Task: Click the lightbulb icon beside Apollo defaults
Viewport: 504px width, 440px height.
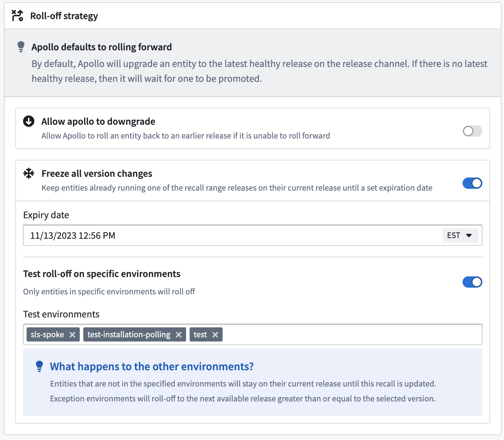Action: [x=21, y=47]
